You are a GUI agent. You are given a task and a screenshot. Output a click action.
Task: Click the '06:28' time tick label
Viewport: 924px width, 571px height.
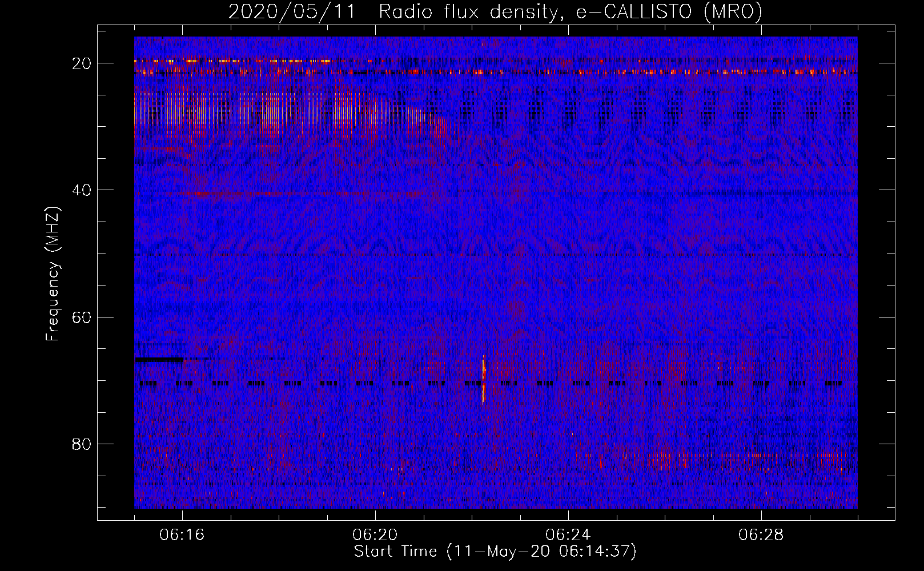tap(761, 535)
